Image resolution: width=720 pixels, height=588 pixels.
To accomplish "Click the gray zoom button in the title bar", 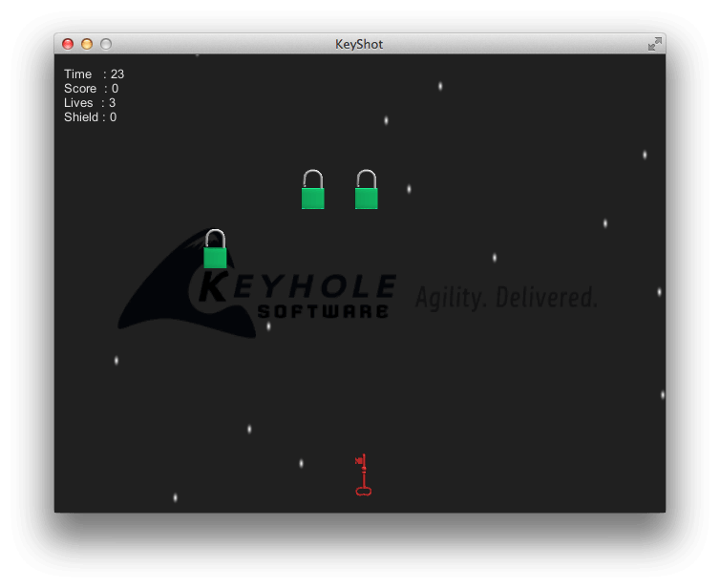I will point(106,44).
